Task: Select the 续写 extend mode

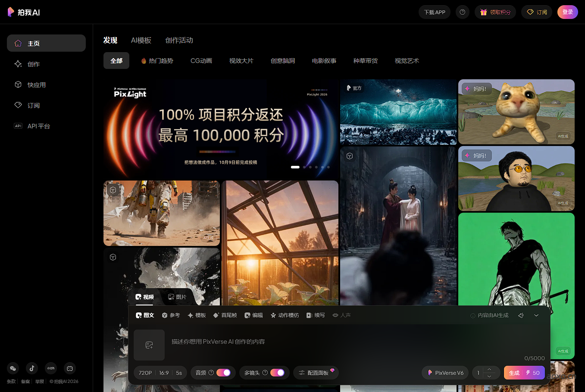Action: pyautogui.click(x=316, y=315)
